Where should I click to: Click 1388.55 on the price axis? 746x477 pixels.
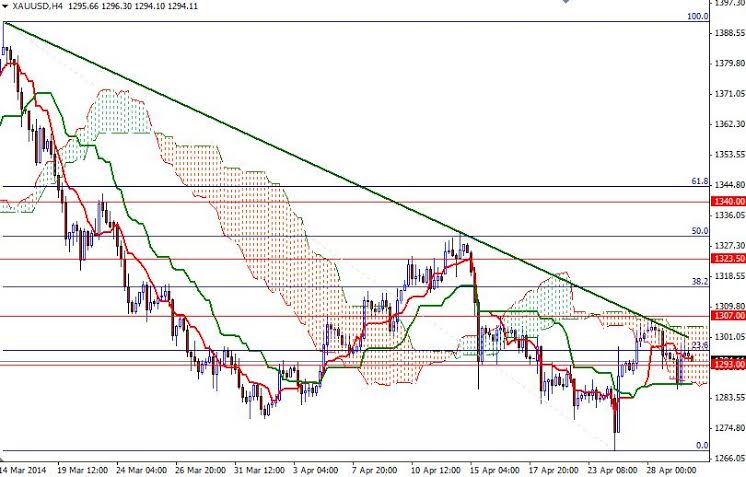tap(729, 33)
